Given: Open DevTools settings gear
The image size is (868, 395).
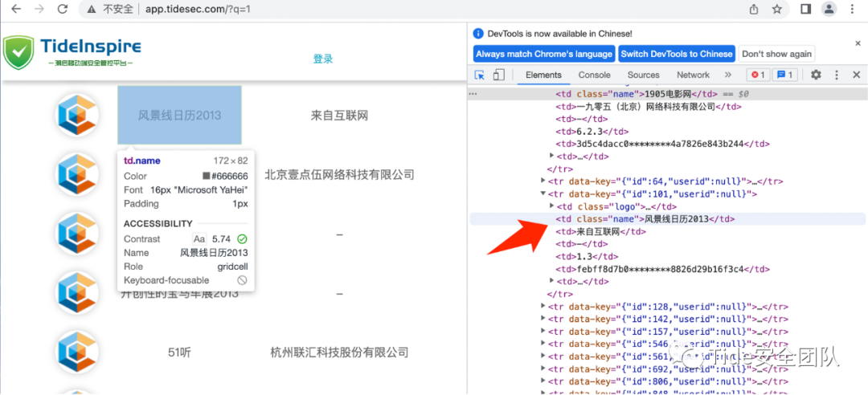Looking at the screenshot, I should (x=816, y=75).
